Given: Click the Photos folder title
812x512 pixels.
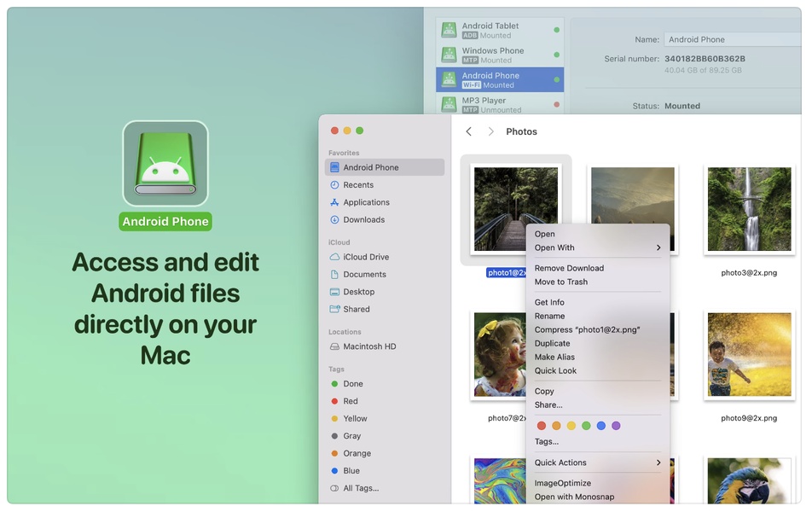Looking at the screenshot, I should tap(521, 131).
